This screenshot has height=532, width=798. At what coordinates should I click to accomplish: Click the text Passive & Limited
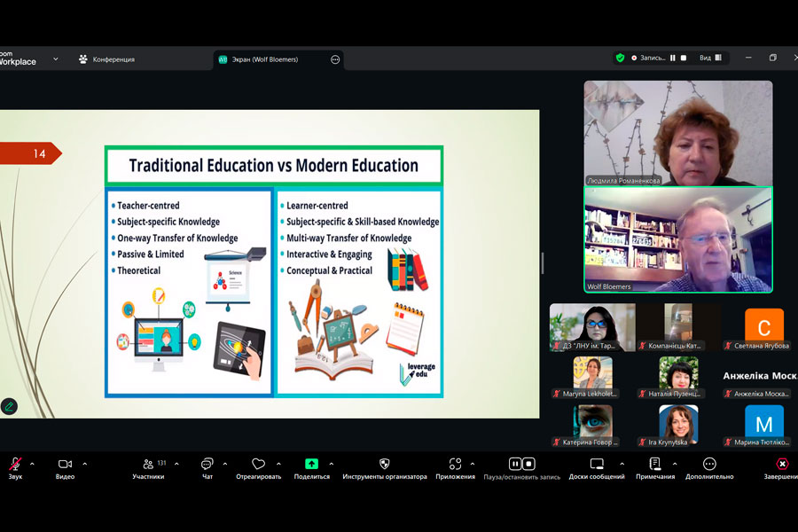click(x=151, y=254)
